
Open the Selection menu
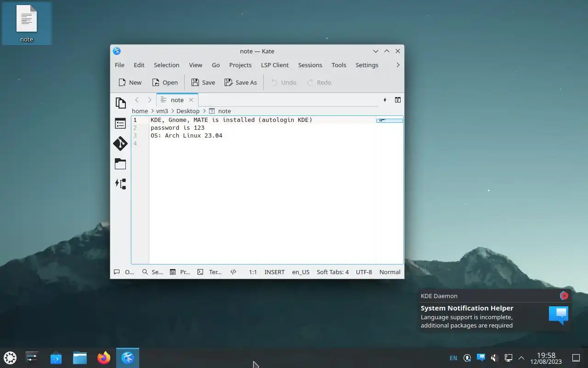pyautogui.click(x=166, y=65)
